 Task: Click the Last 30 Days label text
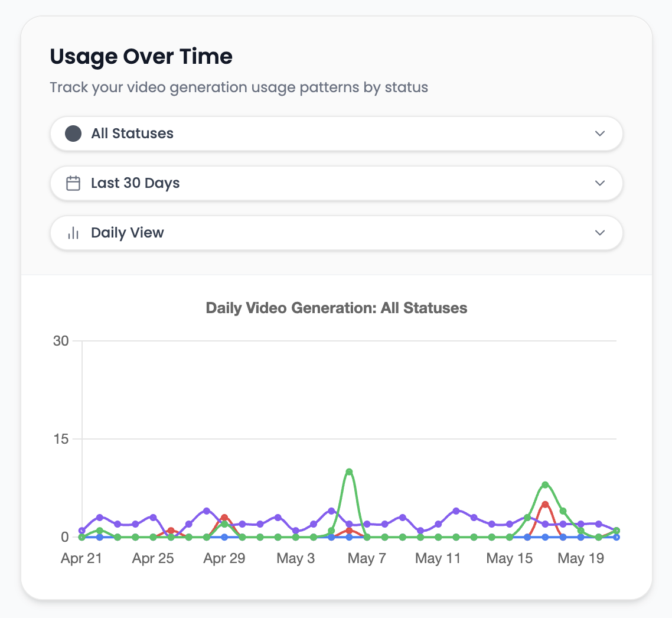click(135, 183)
